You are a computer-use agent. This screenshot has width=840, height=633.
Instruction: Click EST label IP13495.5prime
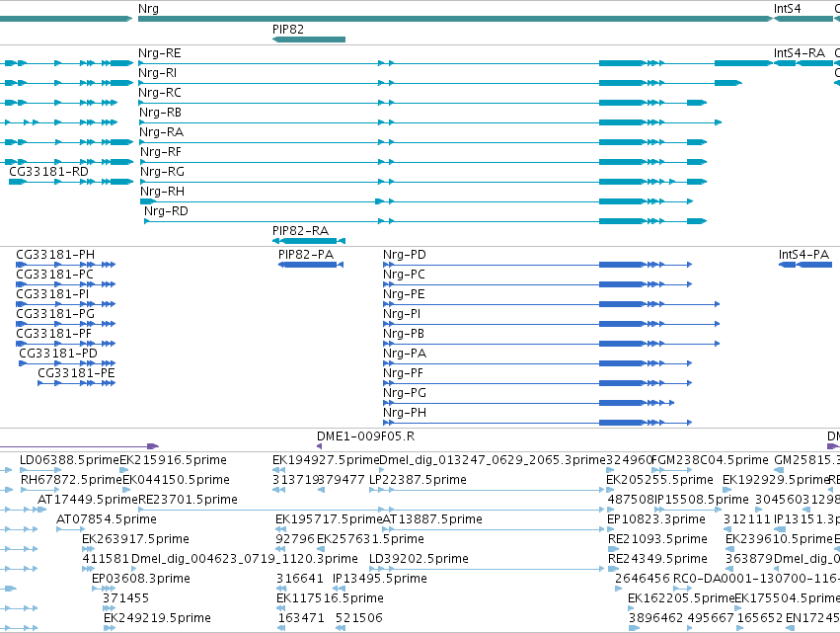(380, 579)
